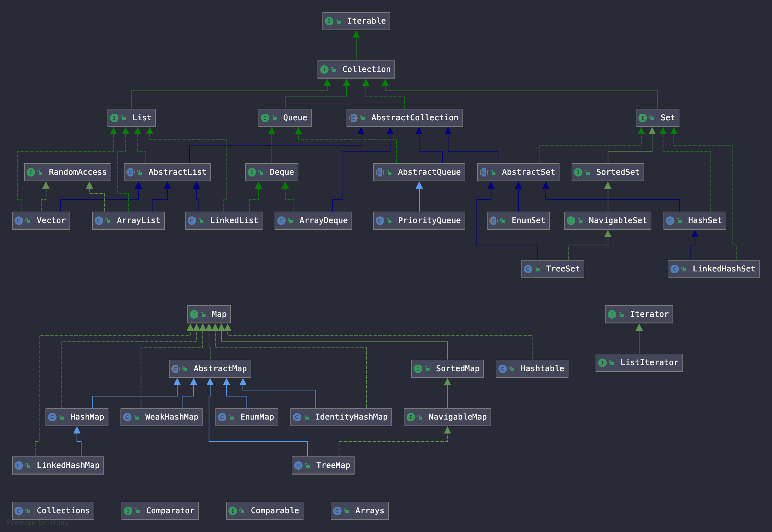Click green lock icon on SortedMap node
The width and height of the screenshot is (772, 532).
click(x=427, y=369)
